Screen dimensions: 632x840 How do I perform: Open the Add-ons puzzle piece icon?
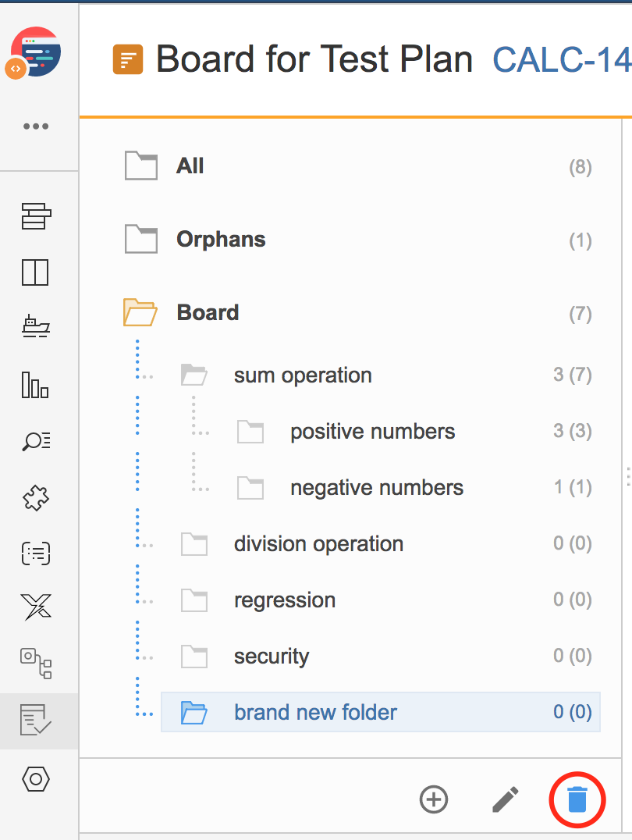click(x=36, y=498)
